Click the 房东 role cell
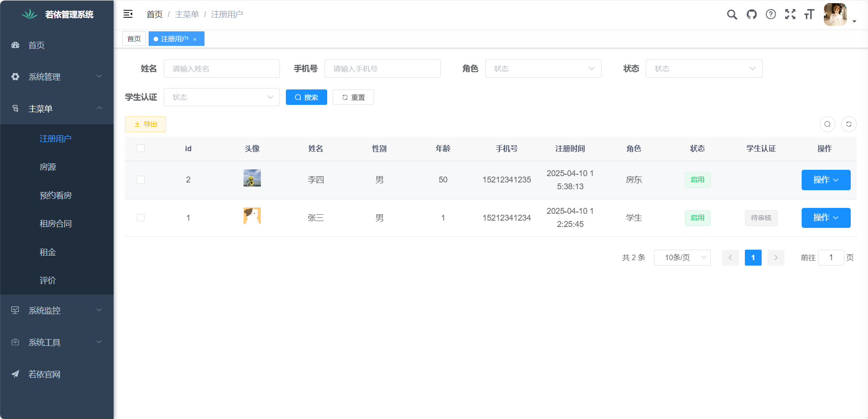Image resolution: width=868 pixels, height=419 pixels. click(x=634, y=180)
